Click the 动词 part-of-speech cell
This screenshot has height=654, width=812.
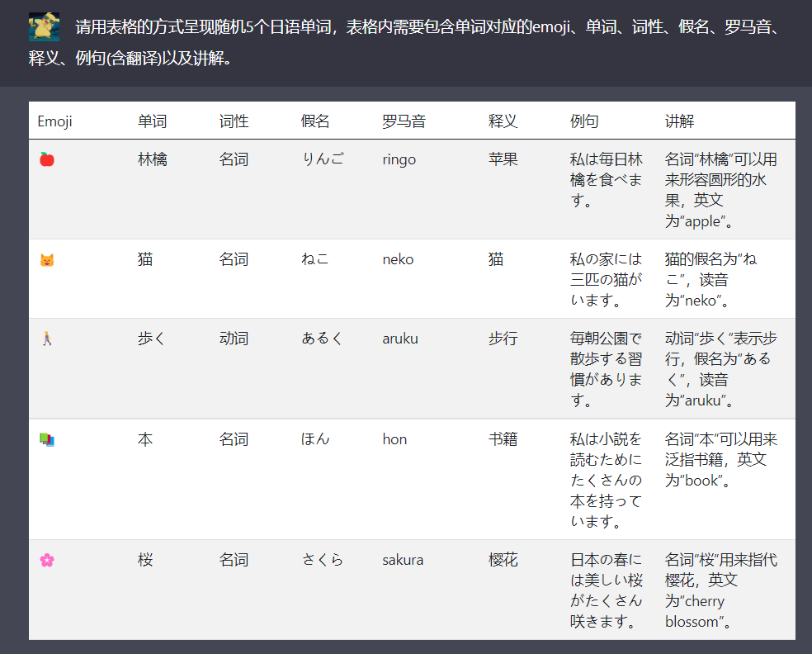(x=234, y=339)
